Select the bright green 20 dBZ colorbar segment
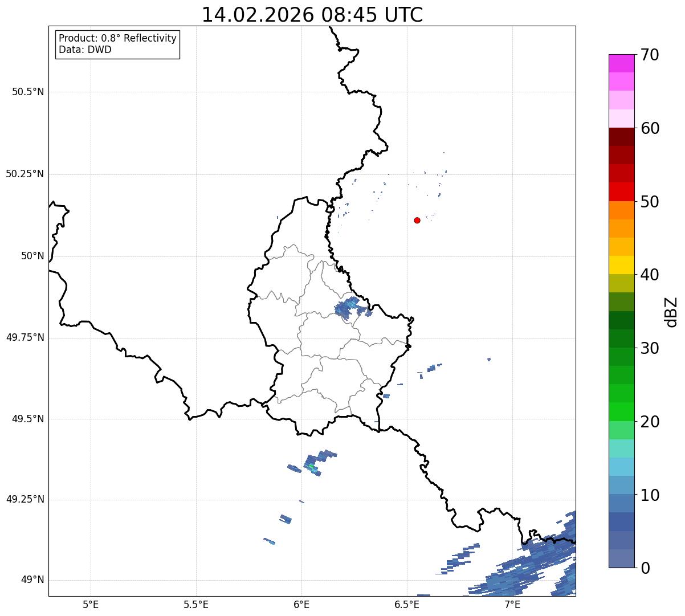The height and width of the screenshot is (616, 685). pos(621,411)
